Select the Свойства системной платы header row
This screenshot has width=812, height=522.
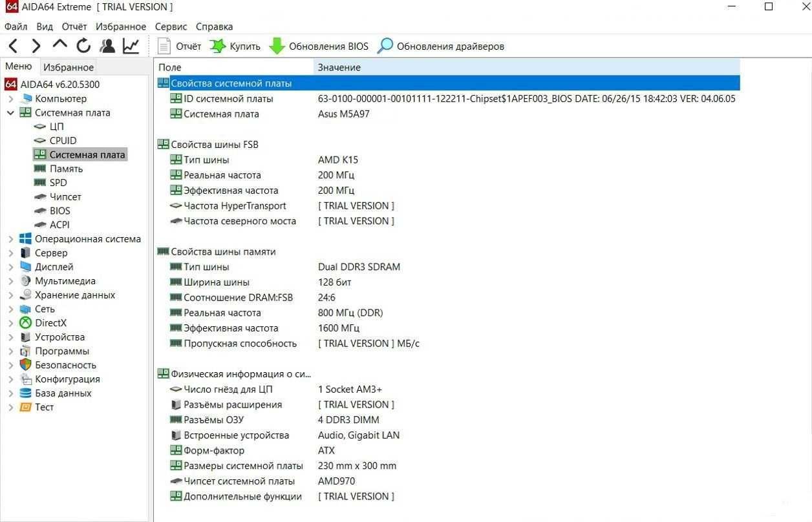pos(447,83)
